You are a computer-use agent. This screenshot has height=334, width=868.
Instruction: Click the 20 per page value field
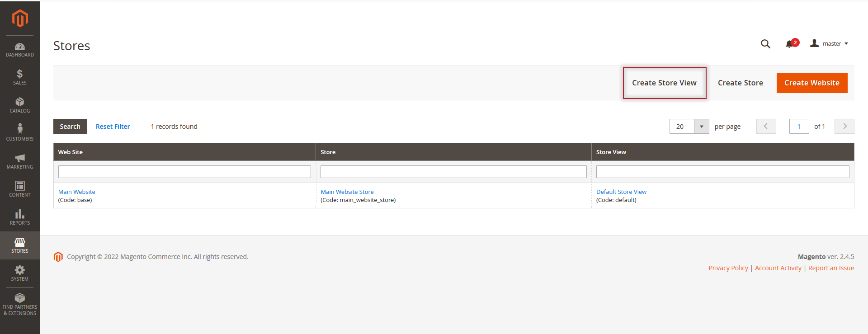pos(682,127)
